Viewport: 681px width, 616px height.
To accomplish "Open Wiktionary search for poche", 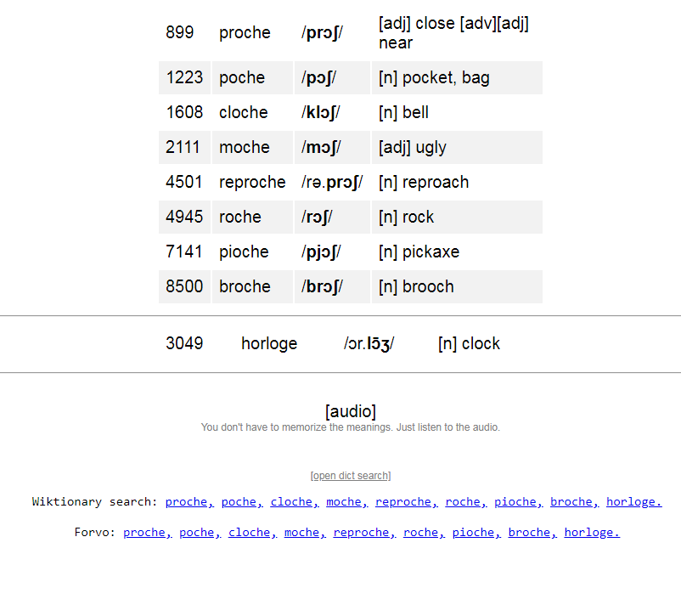I will [242, 501].
